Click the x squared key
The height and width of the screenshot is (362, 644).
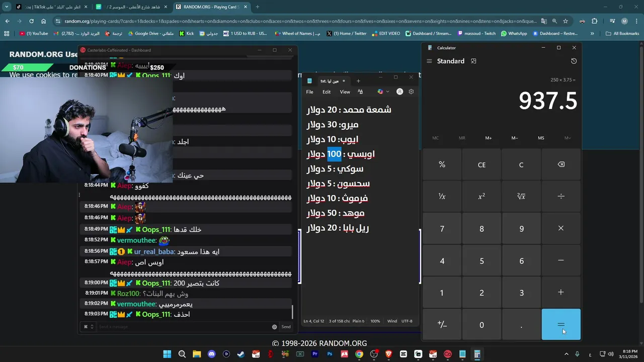click(481, 197)
